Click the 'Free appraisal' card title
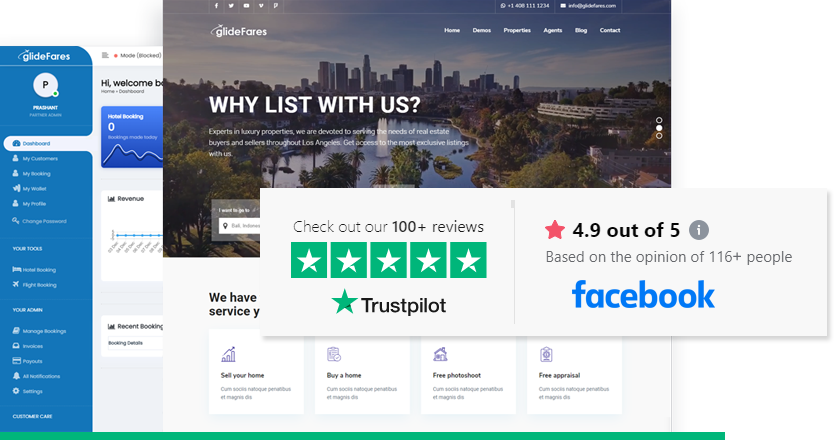834x440 pixels. (x=559, y=375)
